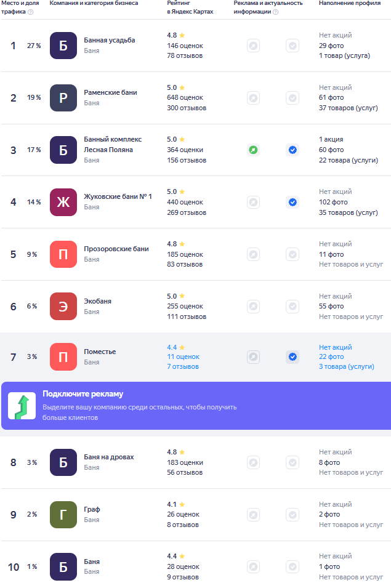Click the help icon near Реклама и актуальность
Image resolution: width=391 pixels, height=588 pixels.
click(x=275, y=12)
